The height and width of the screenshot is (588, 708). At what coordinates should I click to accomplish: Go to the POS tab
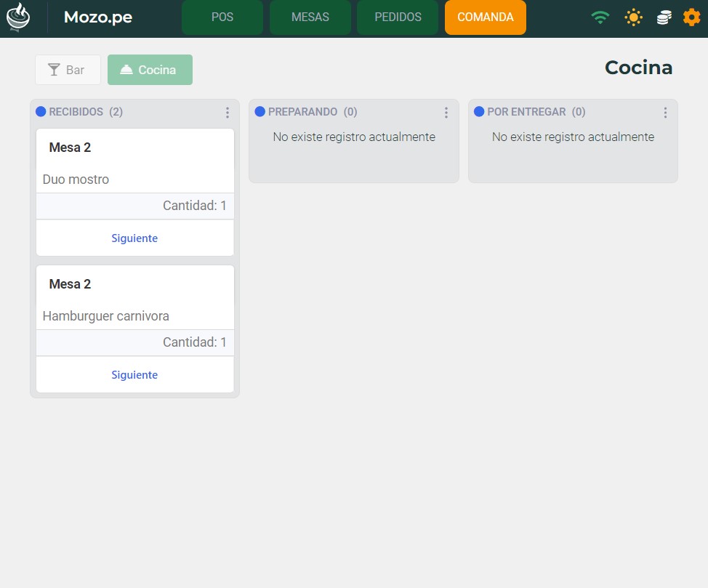[222, 17]
